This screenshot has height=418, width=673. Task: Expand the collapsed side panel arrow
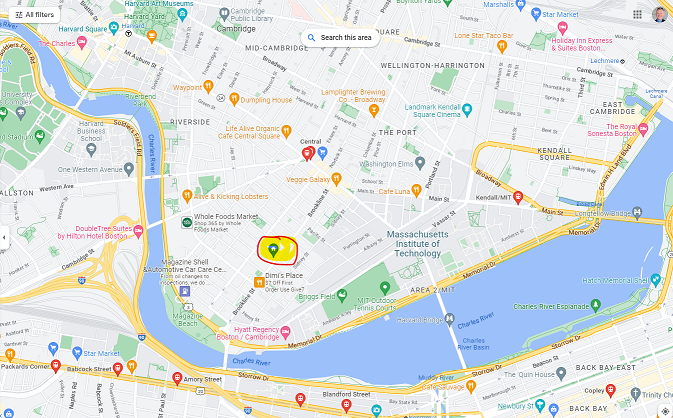(x=4, y=237)
